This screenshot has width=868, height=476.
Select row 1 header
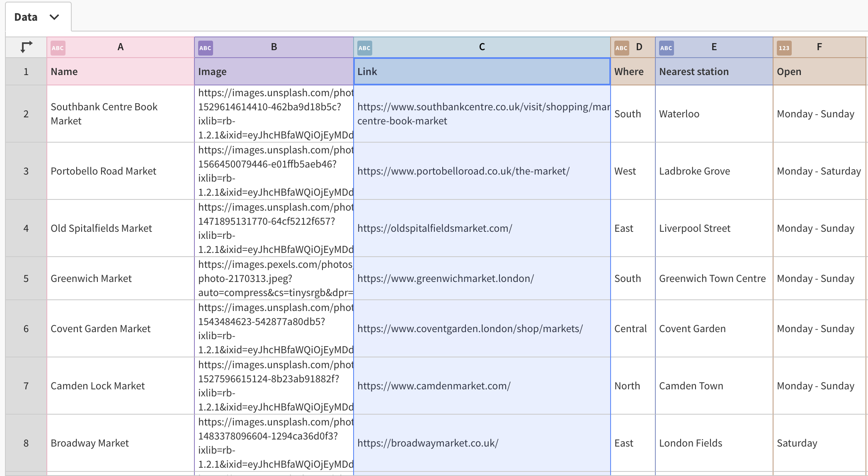click(26, 72)
